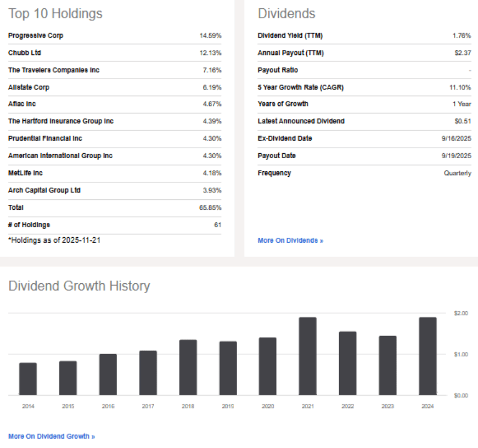The width and height of the screenshot is (478, 448).
Task: Select Allstate Corp in holdings list
Action: (32, 87)
